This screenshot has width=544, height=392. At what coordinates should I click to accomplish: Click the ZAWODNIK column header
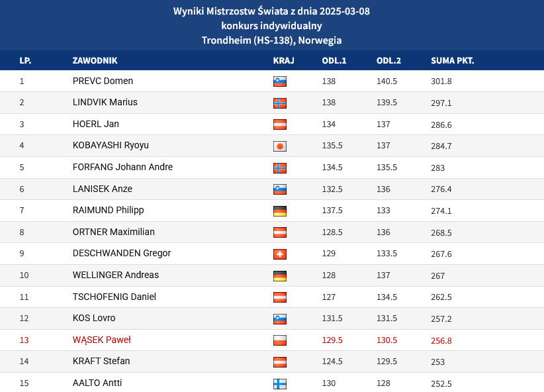(95, 60)
